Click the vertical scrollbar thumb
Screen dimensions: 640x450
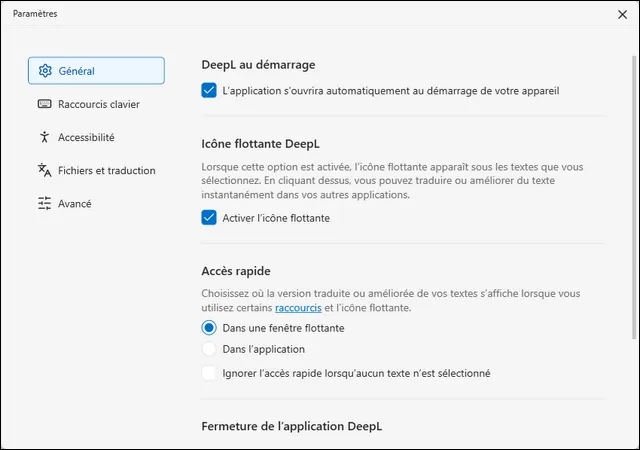coord(634,198)
